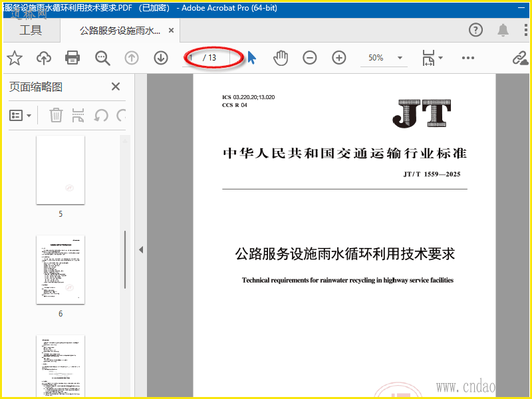This screenshot has height=399, width=532.
Task: Select the 公路服务设施雨水... document tab
Action: (x=120, y=31)
